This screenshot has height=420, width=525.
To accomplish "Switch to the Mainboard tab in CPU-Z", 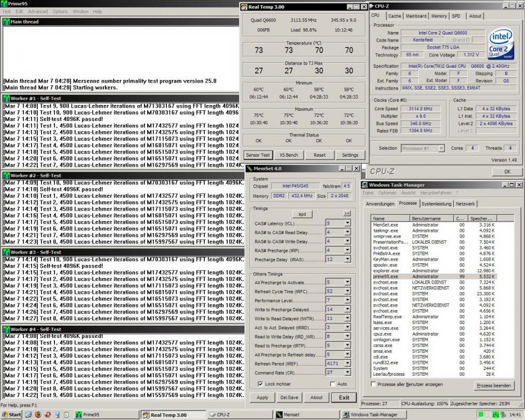I will pyautogui.click(x=416, y=16).
